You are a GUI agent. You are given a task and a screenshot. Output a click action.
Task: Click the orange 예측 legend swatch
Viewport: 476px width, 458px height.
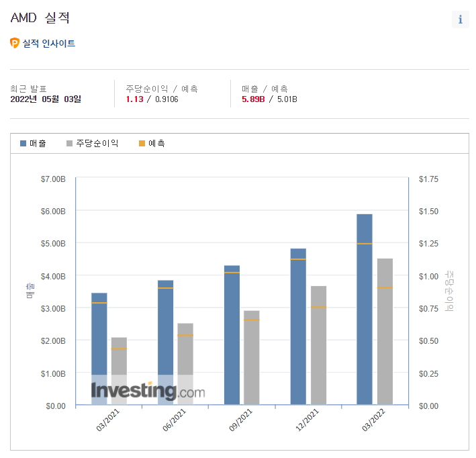(142, 143)
